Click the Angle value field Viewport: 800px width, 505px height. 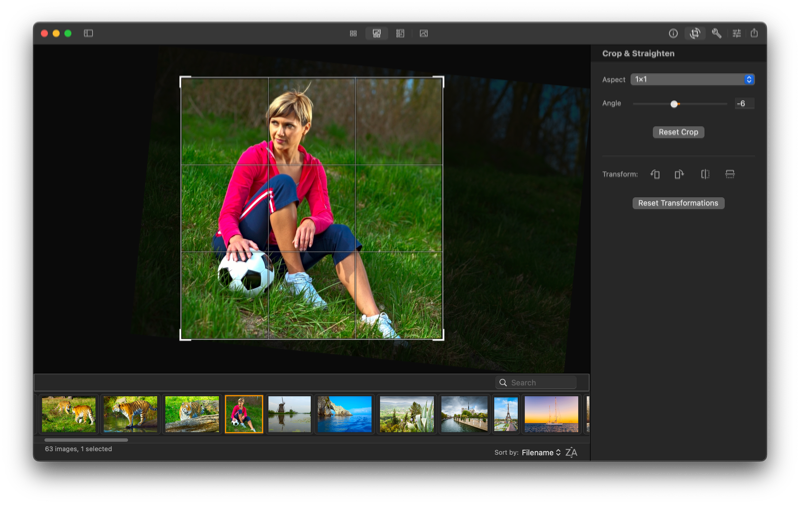[744, 104]
